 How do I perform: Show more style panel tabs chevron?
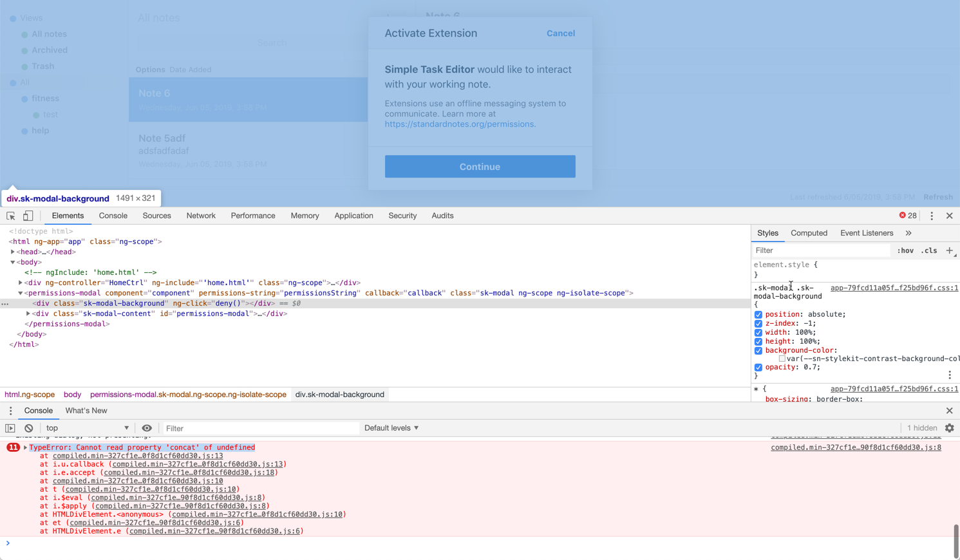point(908,233)
